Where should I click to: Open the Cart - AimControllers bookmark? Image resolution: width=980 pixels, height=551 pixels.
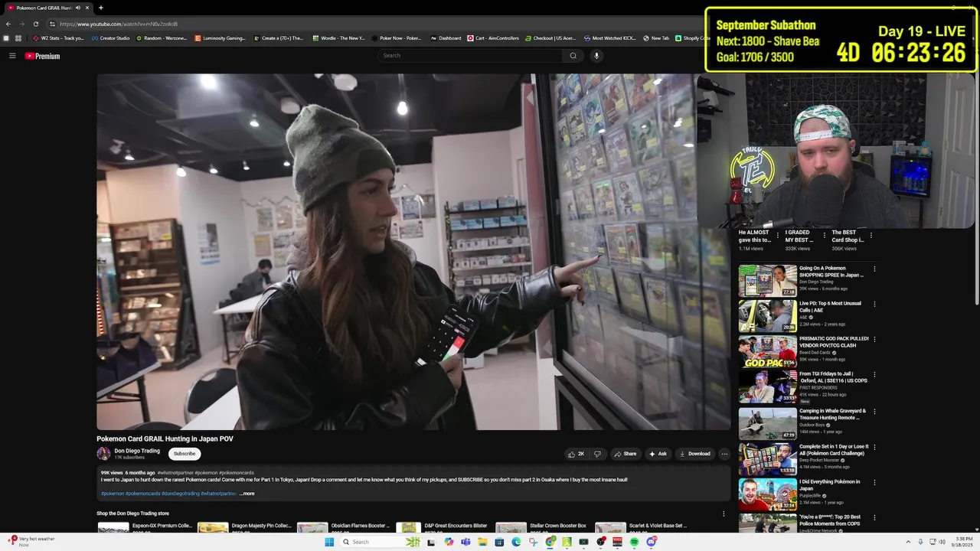pyautogui.click(x=492, y=38)
